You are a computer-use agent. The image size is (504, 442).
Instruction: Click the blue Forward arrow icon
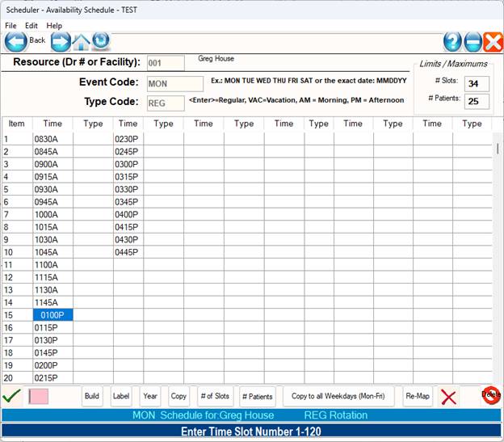pos(61,42)
